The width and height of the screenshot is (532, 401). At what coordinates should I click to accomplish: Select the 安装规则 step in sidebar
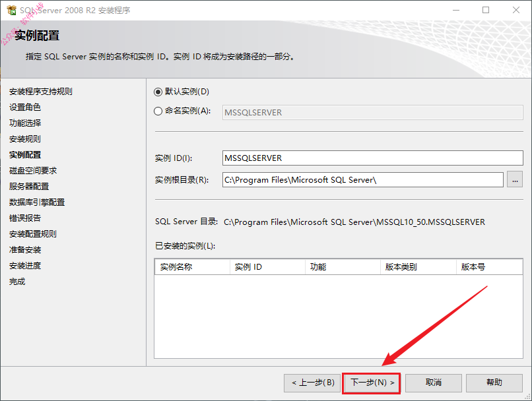pos(25,139)
